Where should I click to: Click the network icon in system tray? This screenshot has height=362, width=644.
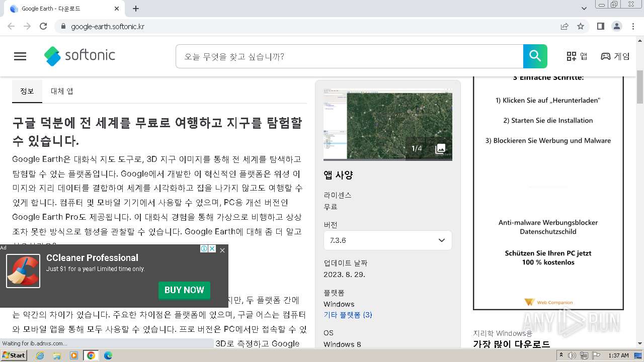pos(584,355)
